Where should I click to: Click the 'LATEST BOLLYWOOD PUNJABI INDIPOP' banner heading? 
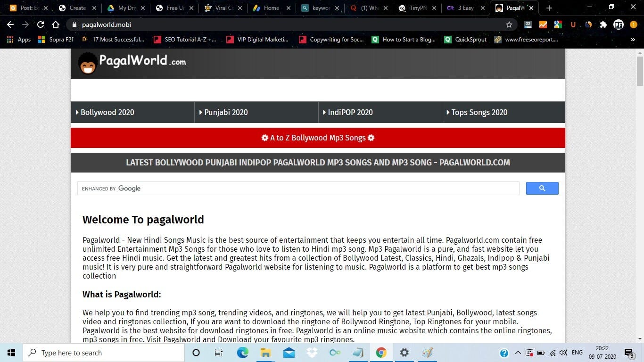(x=318, y=163)
